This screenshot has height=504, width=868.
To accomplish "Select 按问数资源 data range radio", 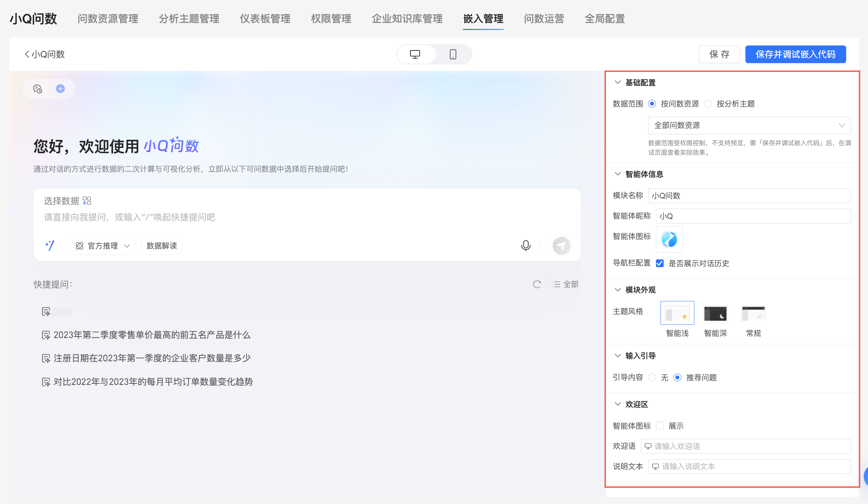I will [x=652, y=104].
